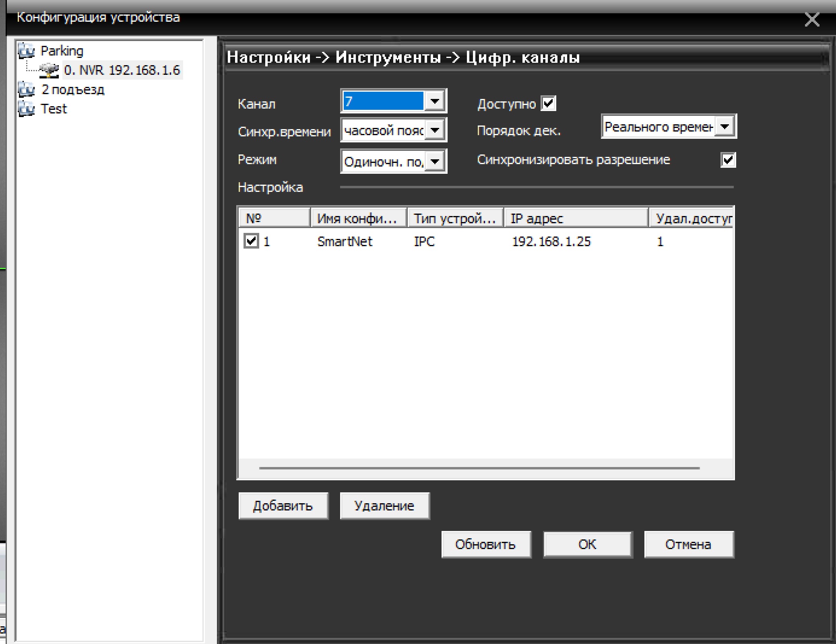
Task: Click the Добавить button
Action: 283,506
